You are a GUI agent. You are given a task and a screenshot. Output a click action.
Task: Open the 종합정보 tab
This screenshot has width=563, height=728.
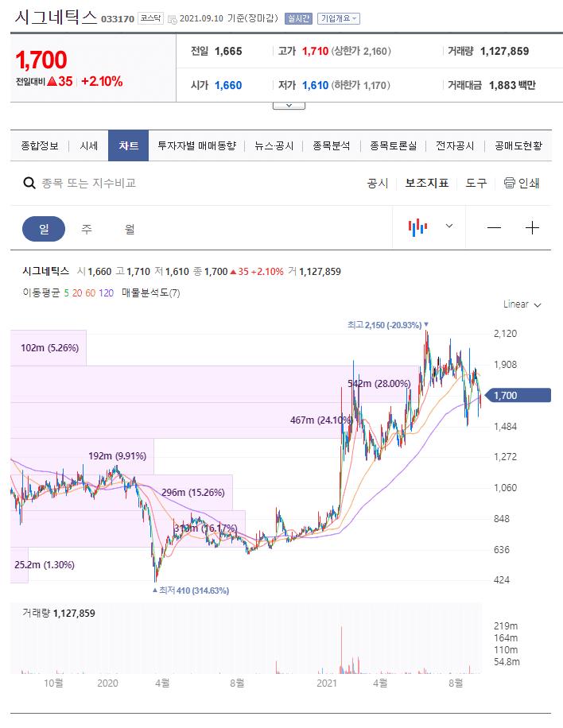pyautogui.click(x=40, y=145)
